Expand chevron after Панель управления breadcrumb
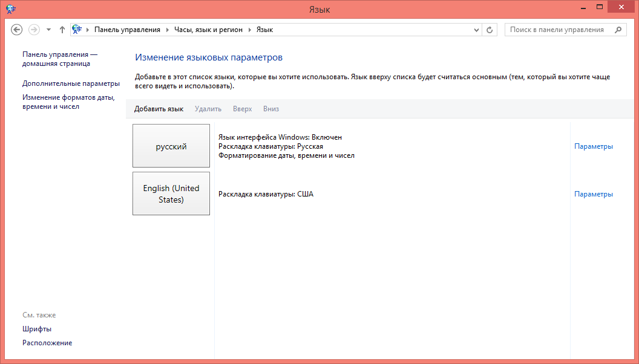Image resolution: width=639 pixels, height=364 pixels. [x=167, y=30]
